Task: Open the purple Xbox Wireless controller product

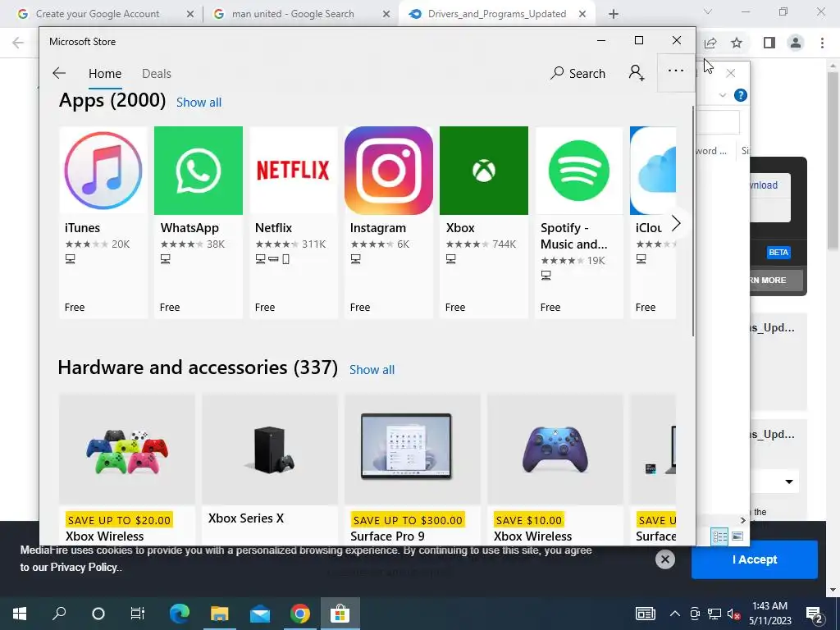Action: (x=555, y=469)
